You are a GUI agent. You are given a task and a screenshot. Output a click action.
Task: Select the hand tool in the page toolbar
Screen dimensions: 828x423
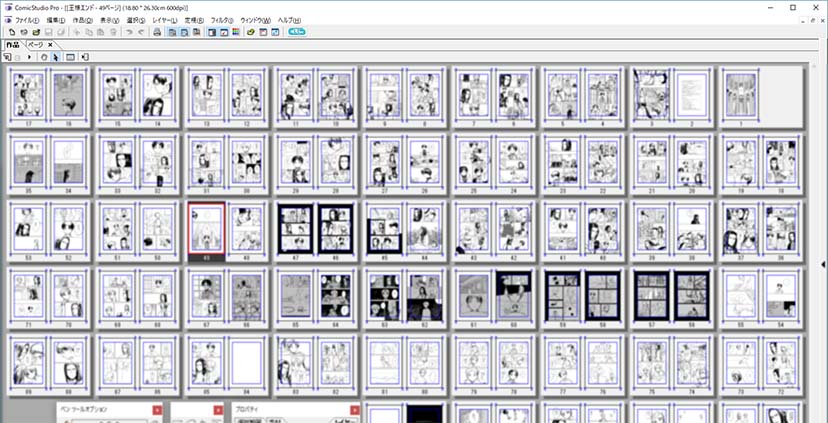click(x=44, y=57)
